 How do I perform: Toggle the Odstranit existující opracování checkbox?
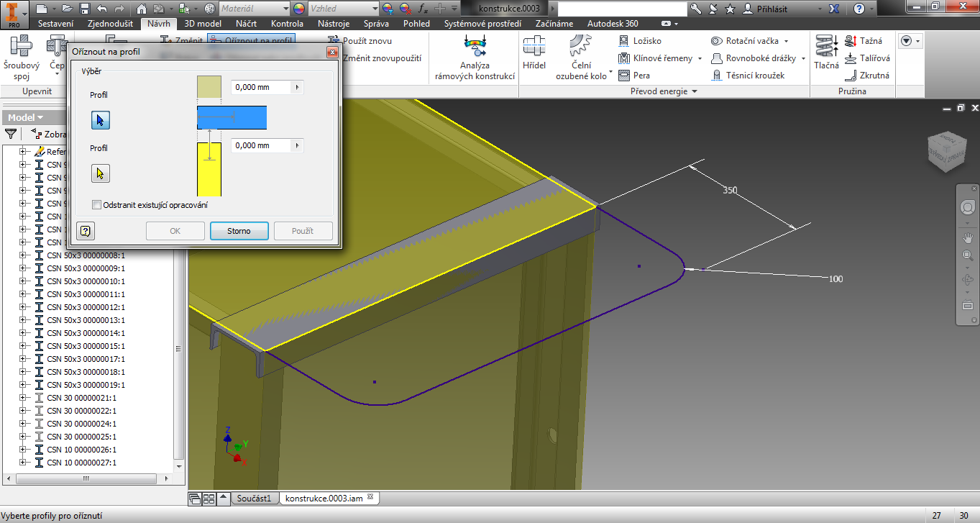(x=97, y=205)
